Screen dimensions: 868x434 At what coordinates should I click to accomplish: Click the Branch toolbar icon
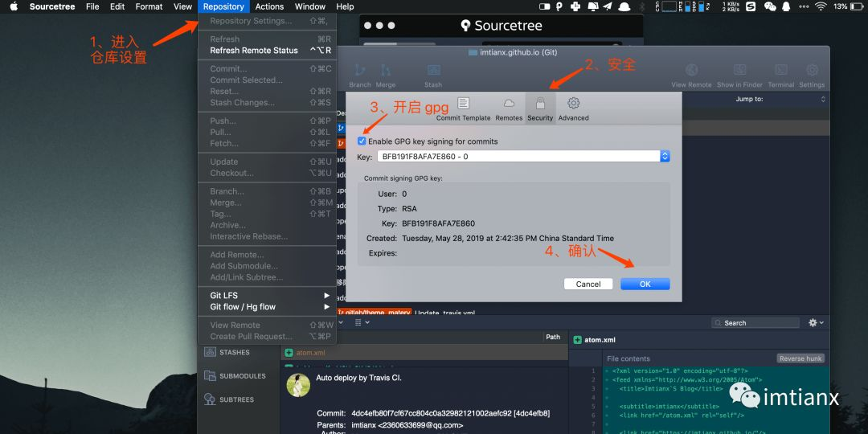pos(360,70)
